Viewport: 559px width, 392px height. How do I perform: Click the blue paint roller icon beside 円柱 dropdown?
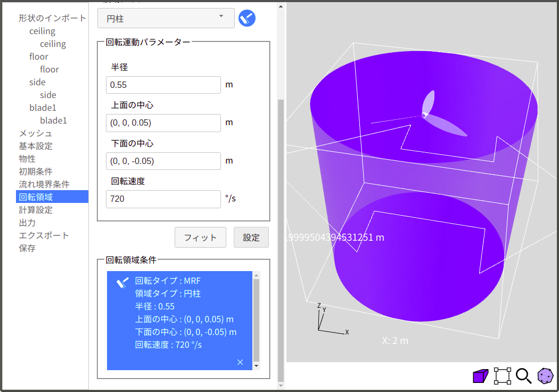(x=247, y=18)
